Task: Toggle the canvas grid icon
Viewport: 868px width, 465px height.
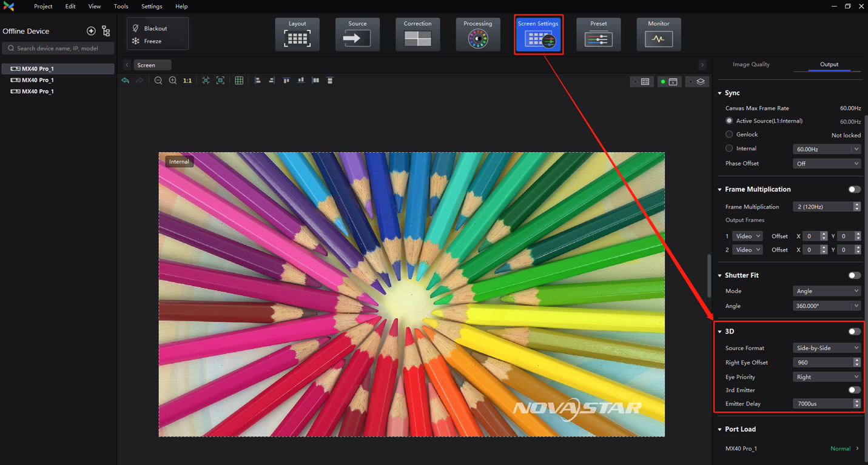Action: click(x=239, y=81)
